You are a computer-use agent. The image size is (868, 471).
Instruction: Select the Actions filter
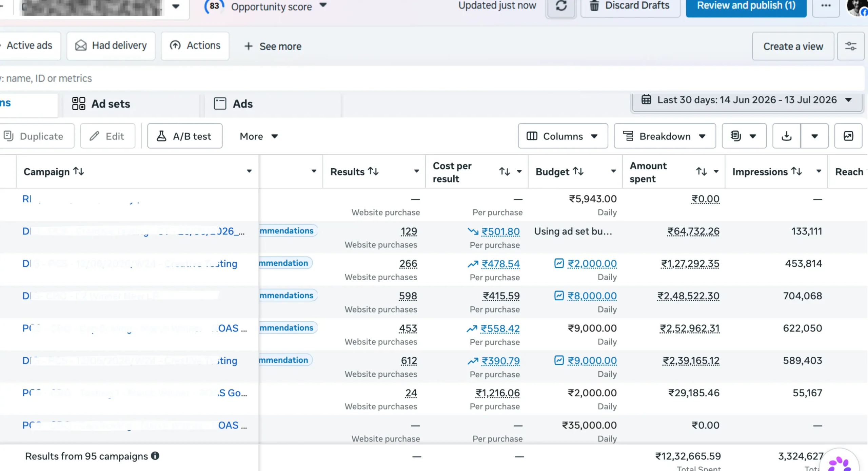[195, 46]
